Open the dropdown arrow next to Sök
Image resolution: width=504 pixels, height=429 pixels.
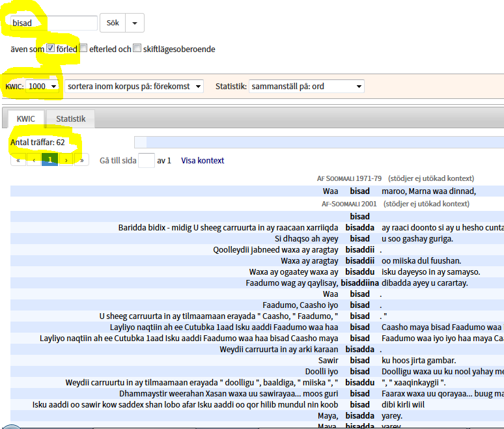tap(135, 23)
